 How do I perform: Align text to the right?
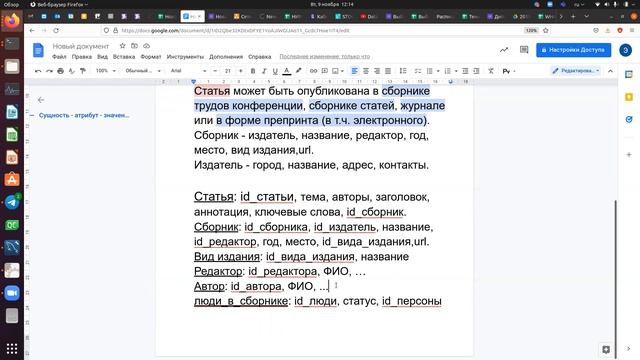[377, 71]
